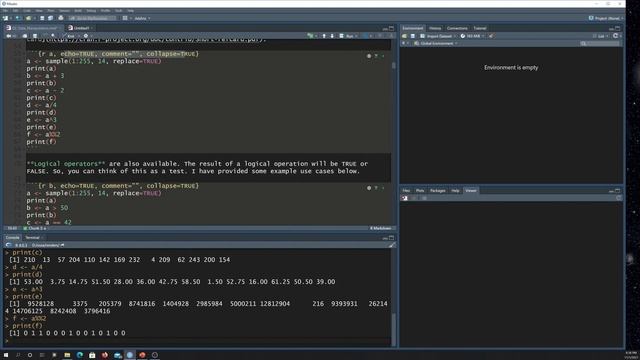640x360 pixels.
Task: Maximize the Environment pane icon
Action: tap(618, 28)
